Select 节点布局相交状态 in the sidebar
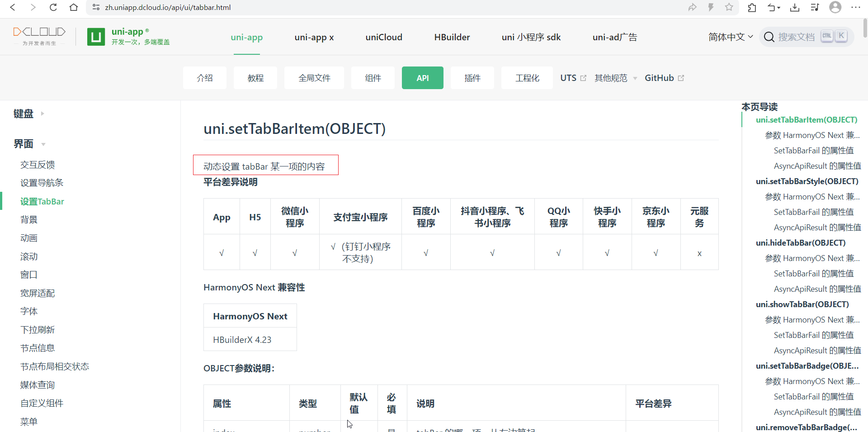The width and height of the screenshot is (868, 432). tap(55, 366)
